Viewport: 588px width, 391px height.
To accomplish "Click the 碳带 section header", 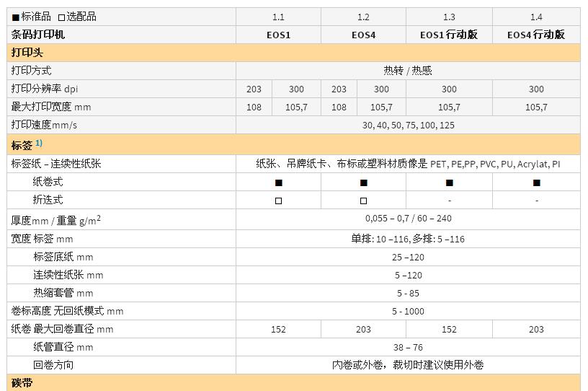I will click(22, 383).
